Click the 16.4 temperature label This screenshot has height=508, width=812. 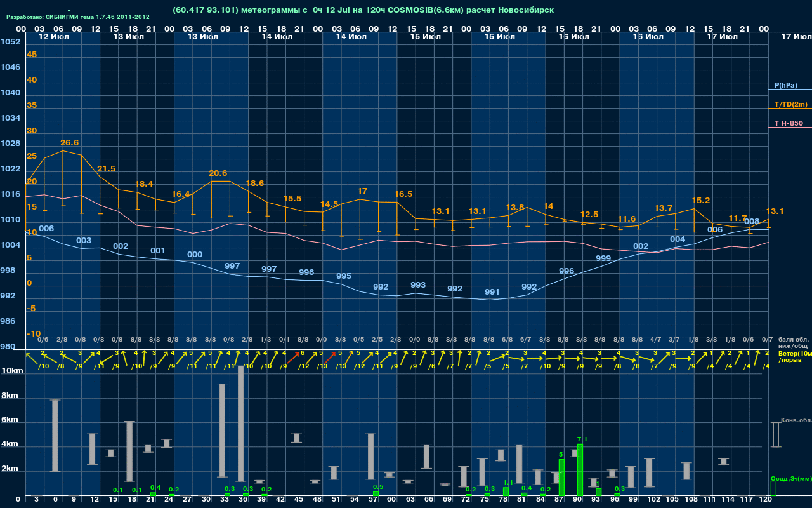tap(181, 194)
